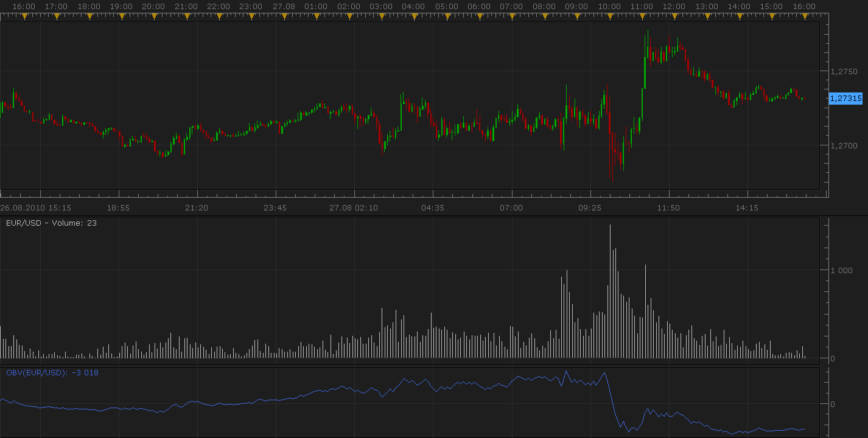This screenshot has width=868, height=438.
Task: Jump to the 23:00 timeline marker
Action: click(x=251, y=16)
